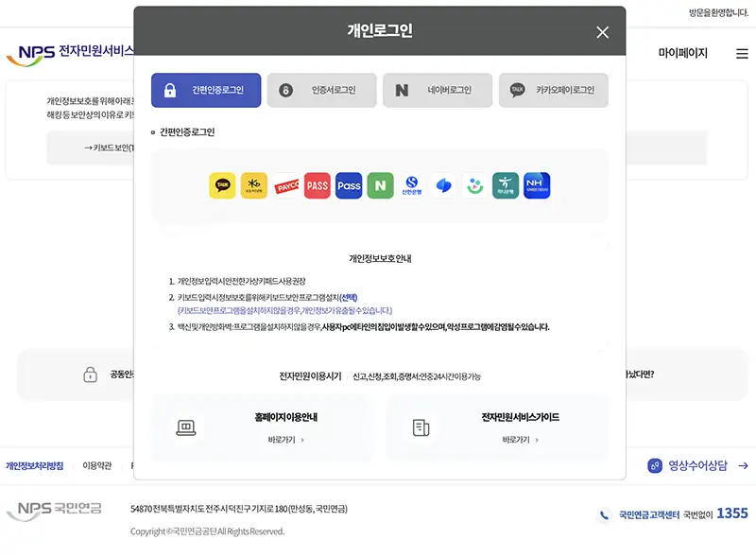Image resolution: width=756 pixels, height=557 pixels.
Task: Close the 개인로그인 dialog
Action: pyautogui.click(x=602, y=32)
